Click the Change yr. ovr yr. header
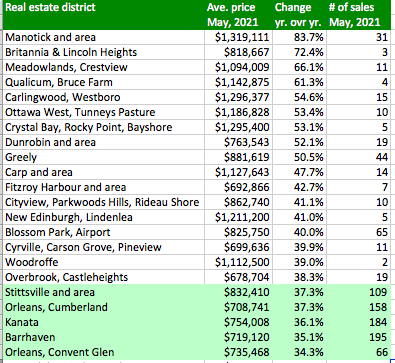The image size is (395, 363). coord(299,15)
